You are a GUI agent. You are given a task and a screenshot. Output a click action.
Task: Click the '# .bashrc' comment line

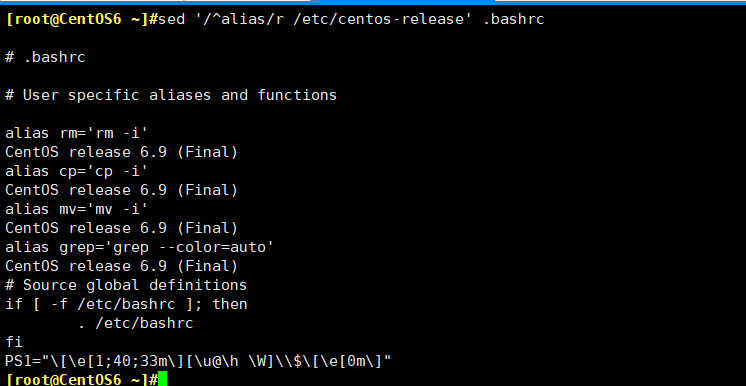tap(45, 57)
